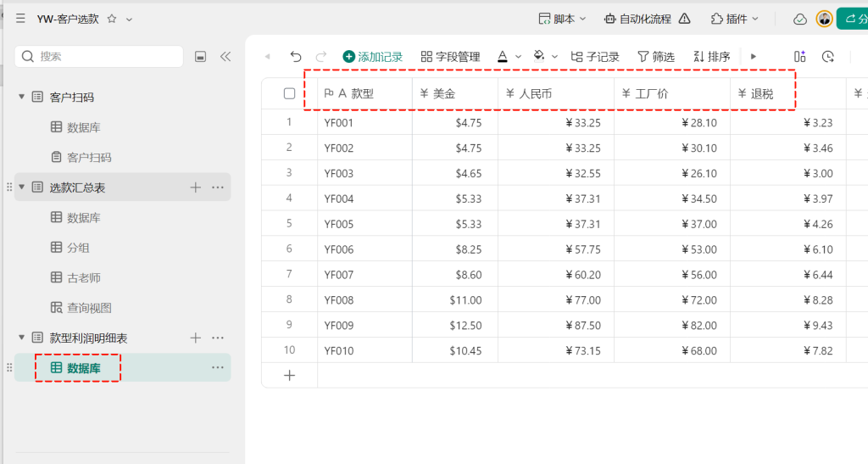868x464 pixels.
Task: Add a view to 款型利润明细表
Action: tap(196, 338)
